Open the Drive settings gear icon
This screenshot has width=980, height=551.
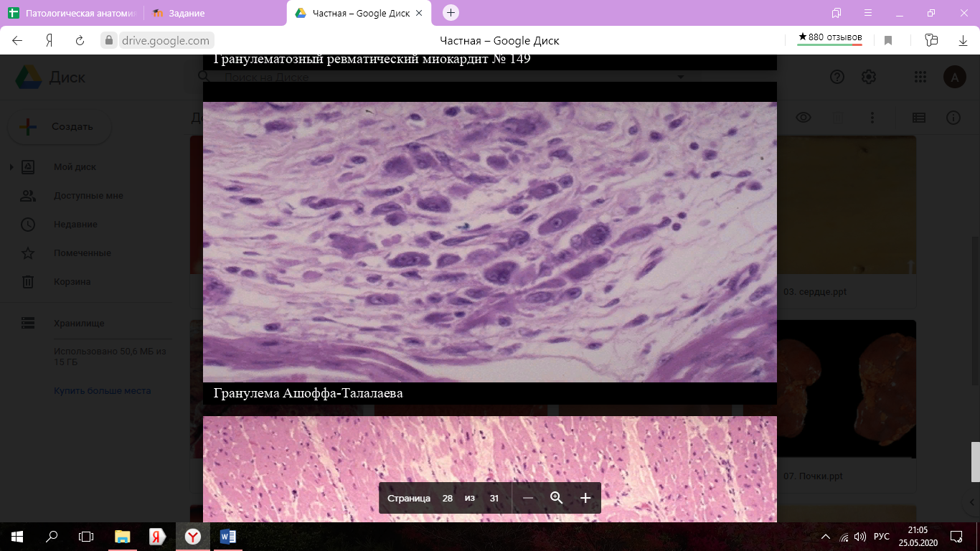tap(869, 77)
